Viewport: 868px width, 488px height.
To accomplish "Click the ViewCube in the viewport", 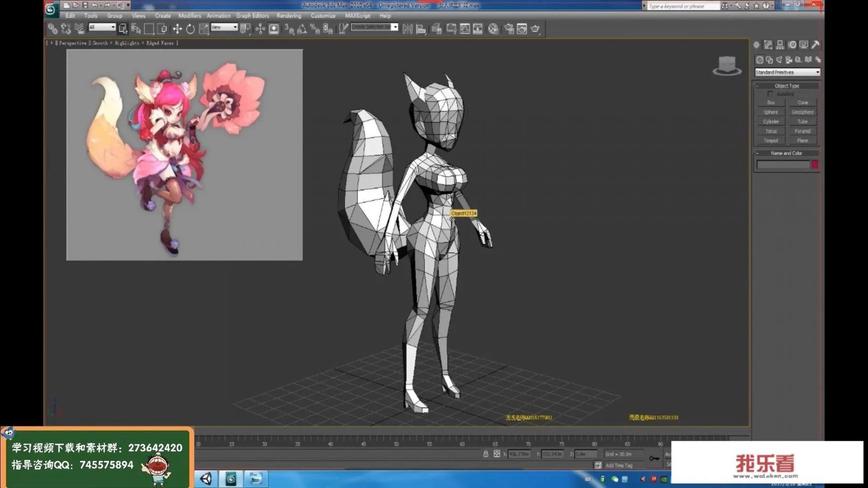I will tap(727, 66).
